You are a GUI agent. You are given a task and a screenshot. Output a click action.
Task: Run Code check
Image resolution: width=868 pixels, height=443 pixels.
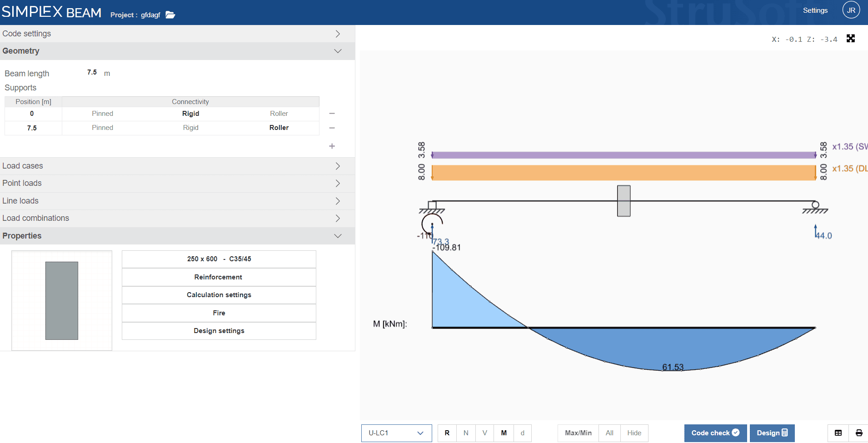[x=714, y=433]
